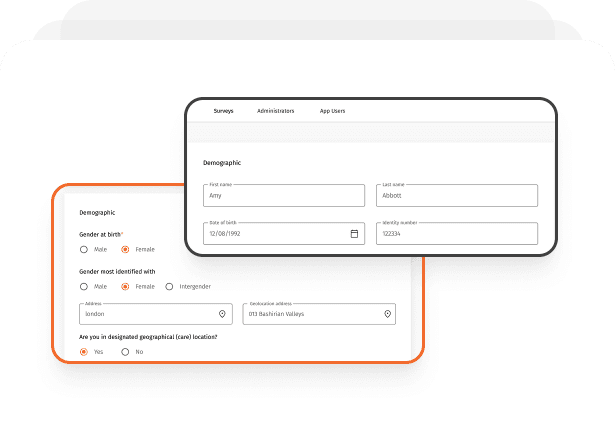Select Female for Gender at birth

point(125,250)
